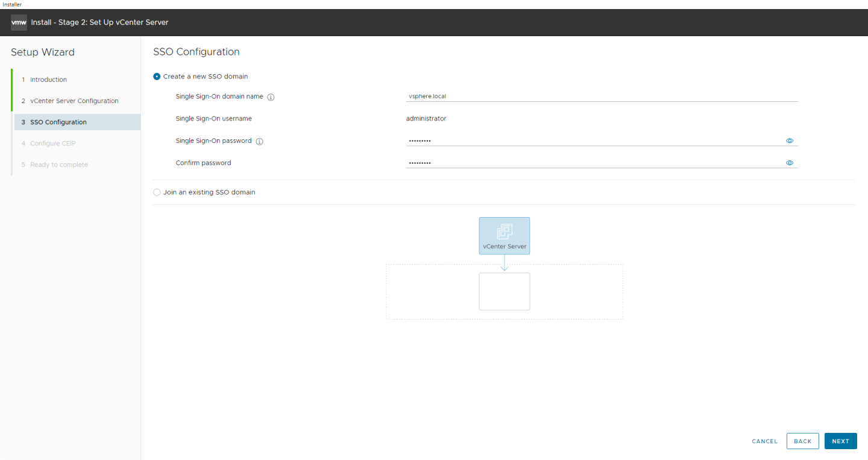The image size is (868, 460).
Task: Reveal the Confirm password entry
Action: tap(789, 162)
